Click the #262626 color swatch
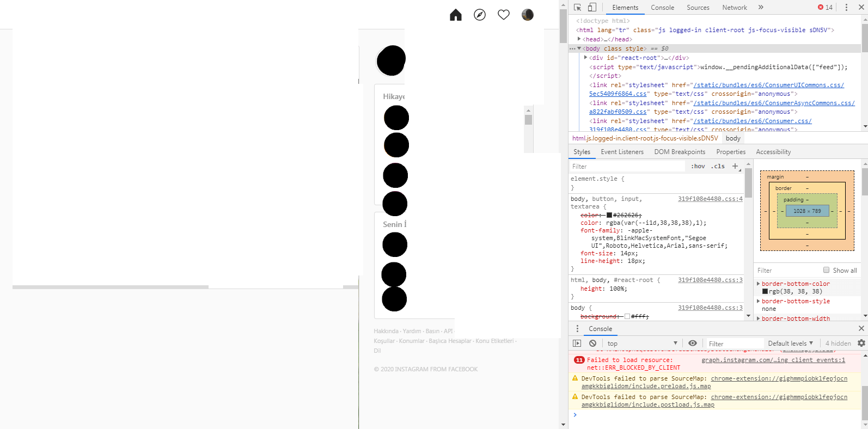Viewport: 868px width, 429px height. (609, 215)
